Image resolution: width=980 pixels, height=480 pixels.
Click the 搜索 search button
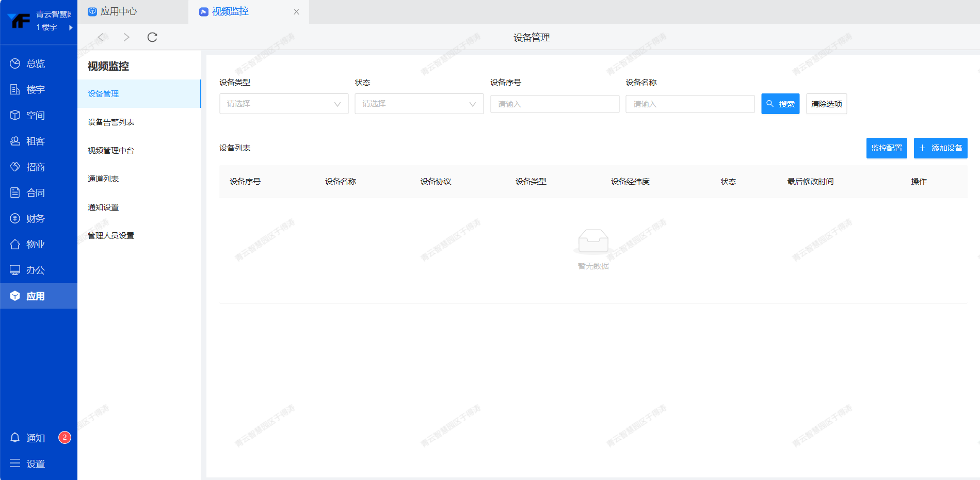[x=780, y=104]
